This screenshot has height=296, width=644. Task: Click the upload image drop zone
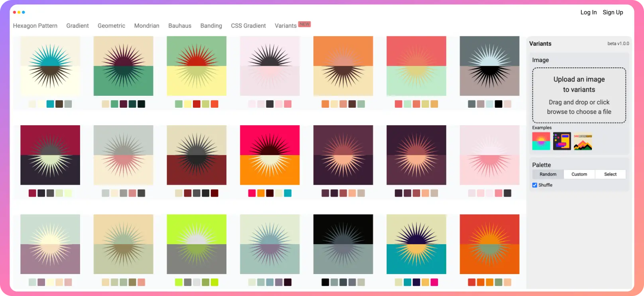click(579, 95)
